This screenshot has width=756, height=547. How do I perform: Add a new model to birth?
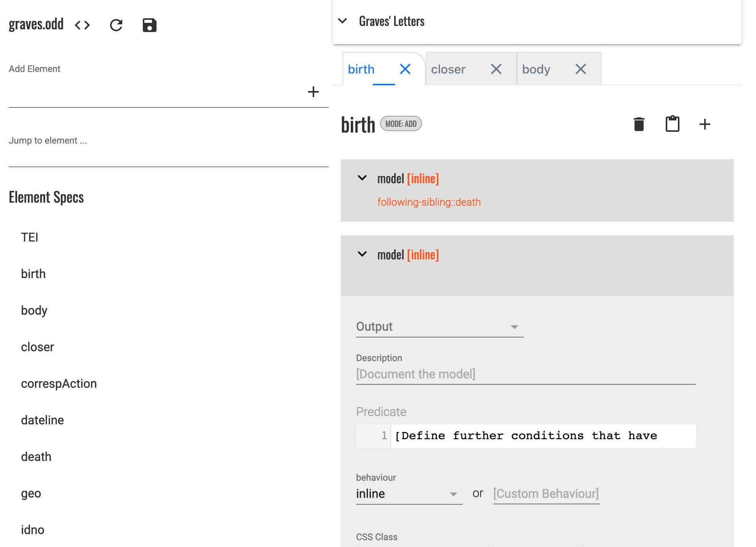point(705,124)
